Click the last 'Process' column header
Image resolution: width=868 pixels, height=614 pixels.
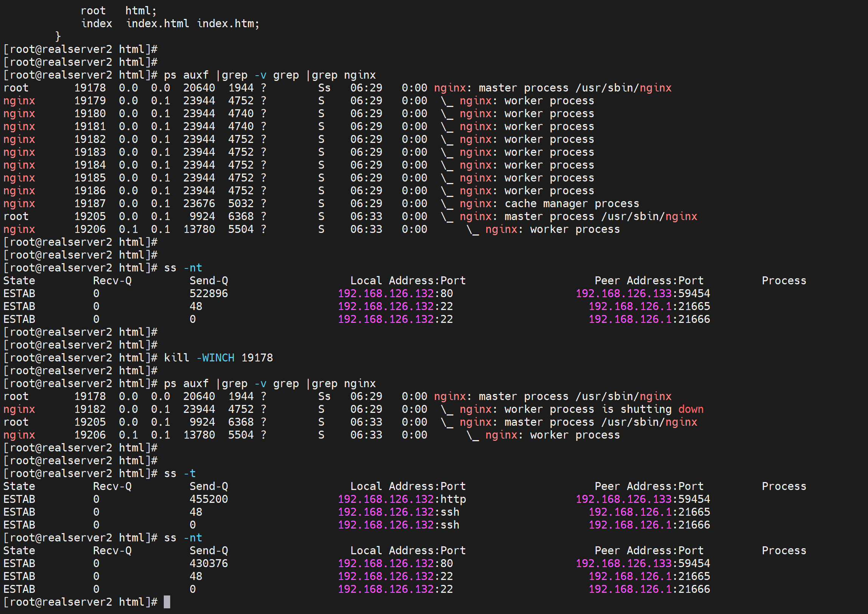[784, 550]
